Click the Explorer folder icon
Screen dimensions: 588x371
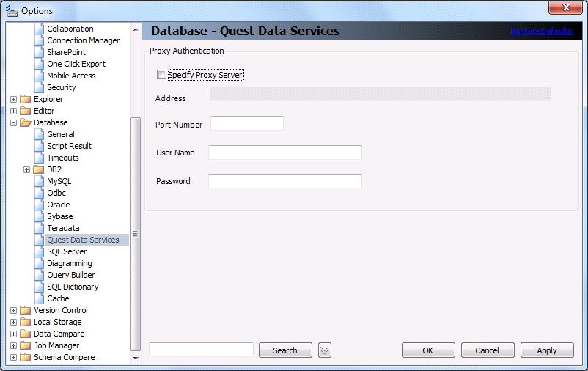(x=26, y=100)
